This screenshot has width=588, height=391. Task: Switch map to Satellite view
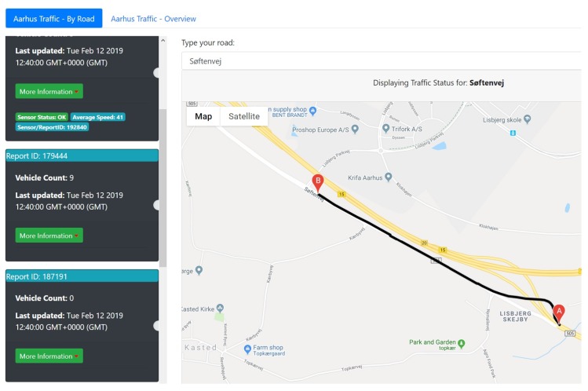(x=244, y=116)
